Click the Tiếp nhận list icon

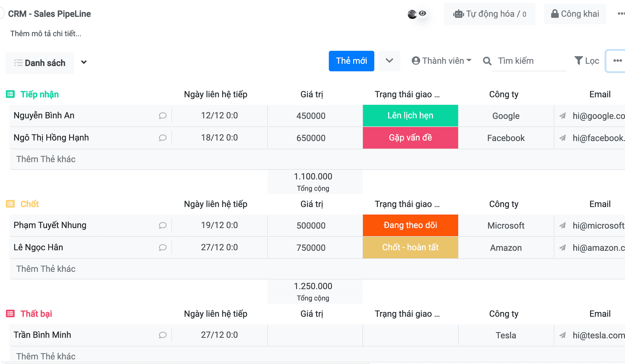tap(10, 94)
